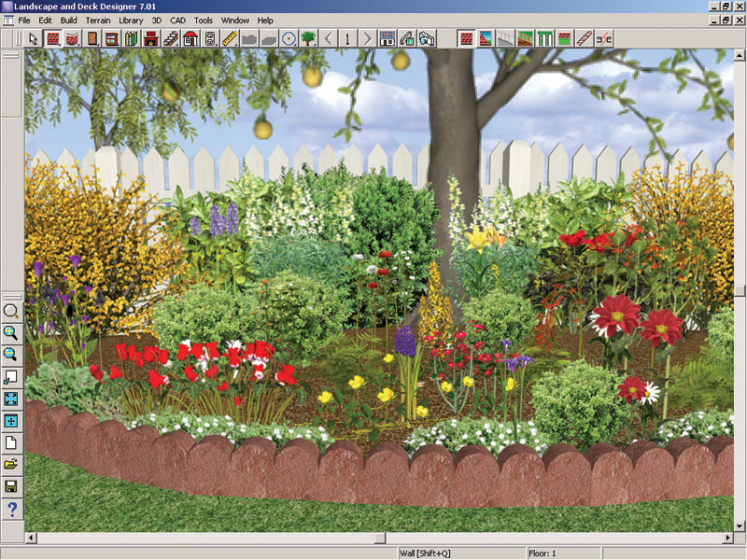Open the Terrain menu
Image resolution: width=747 pixels, height=560 pixels.
pos(98,20)
